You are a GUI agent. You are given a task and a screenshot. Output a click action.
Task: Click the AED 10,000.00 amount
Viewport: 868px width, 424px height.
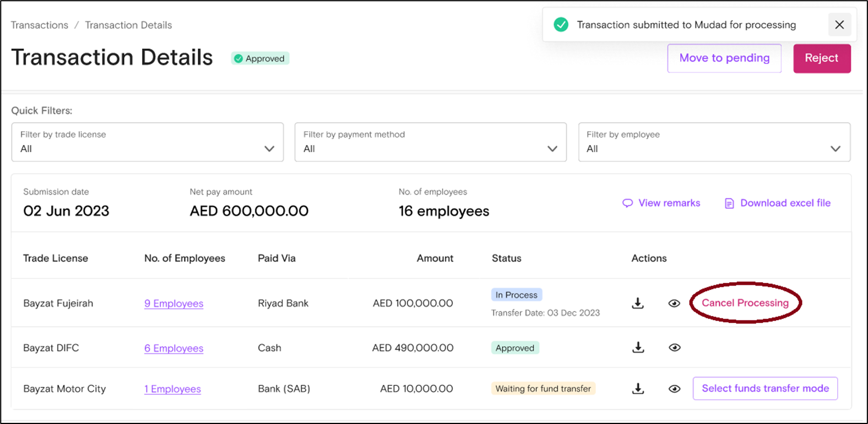pos(416,389)
